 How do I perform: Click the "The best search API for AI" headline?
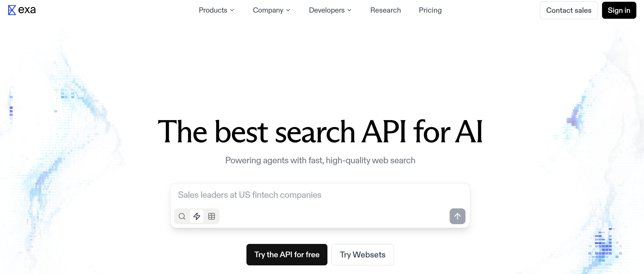click(x=320, y=132)
